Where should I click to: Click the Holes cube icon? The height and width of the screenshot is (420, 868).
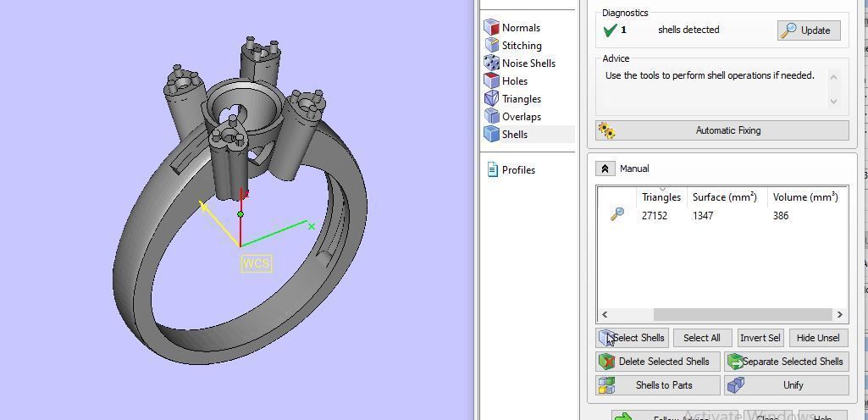point(491,80)
